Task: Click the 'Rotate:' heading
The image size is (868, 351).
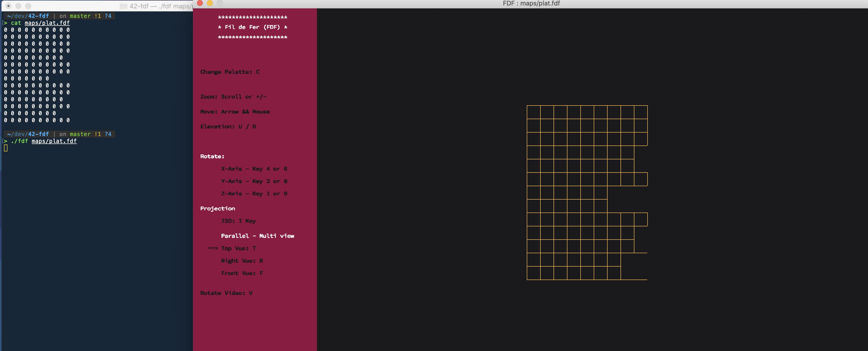Action: (212, 156)
